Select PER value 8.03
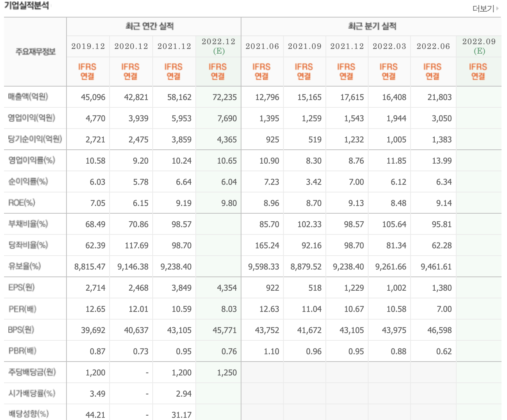The height and width of the screenshot is (420, 507). (x=229, y=309)
